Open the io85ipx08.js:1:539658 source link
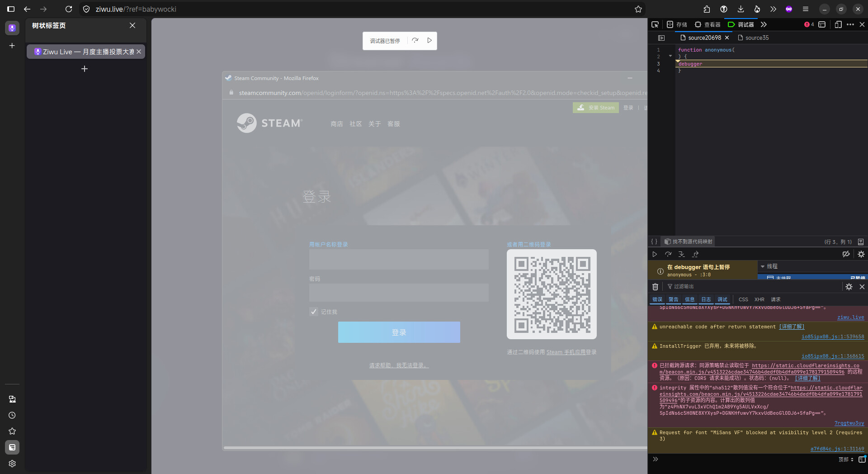Image resolution: width=868 pixels, height=474 pixels. click(x=833, y=337)
